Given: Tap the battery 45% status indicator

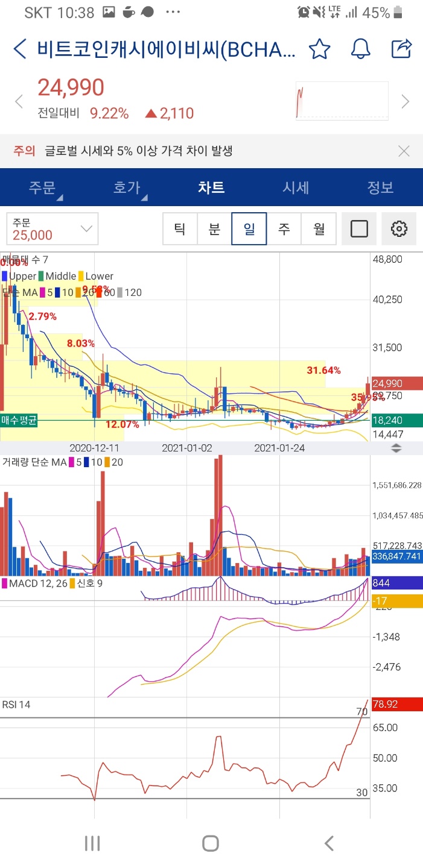Looking at the screenshot, I should (384, 12).
